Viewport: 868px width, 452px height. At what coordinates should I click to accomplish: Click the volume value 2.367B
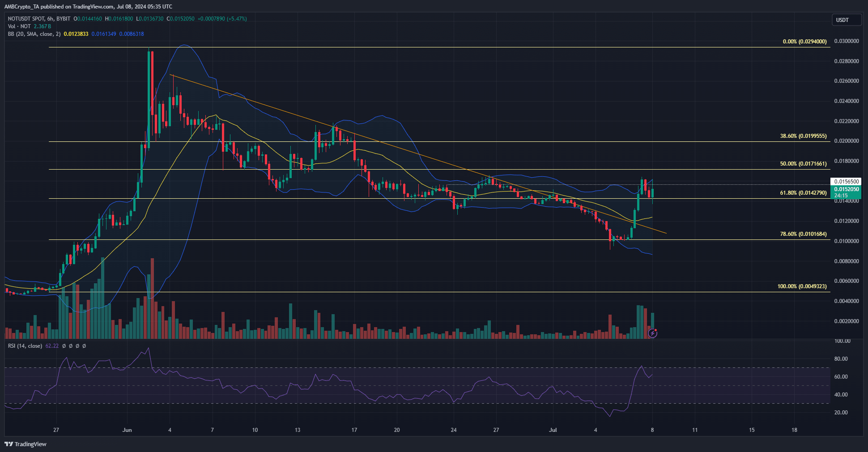[43, 26]
